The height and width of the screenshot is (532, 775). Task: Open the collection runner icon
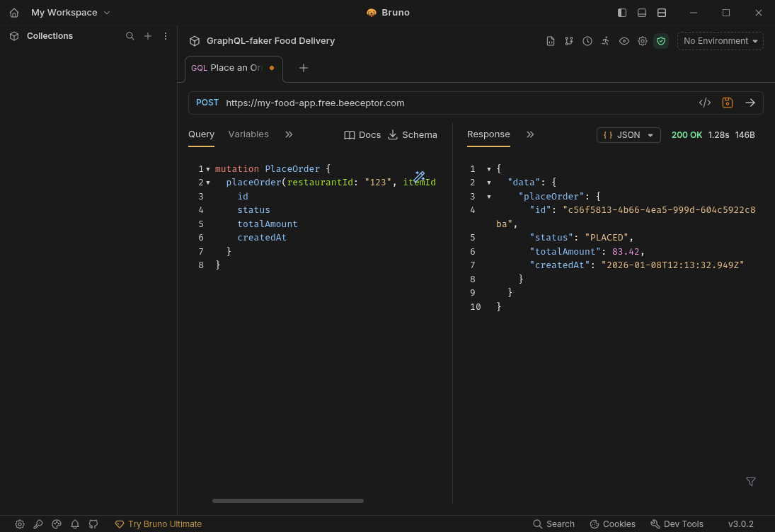(605, 41)
